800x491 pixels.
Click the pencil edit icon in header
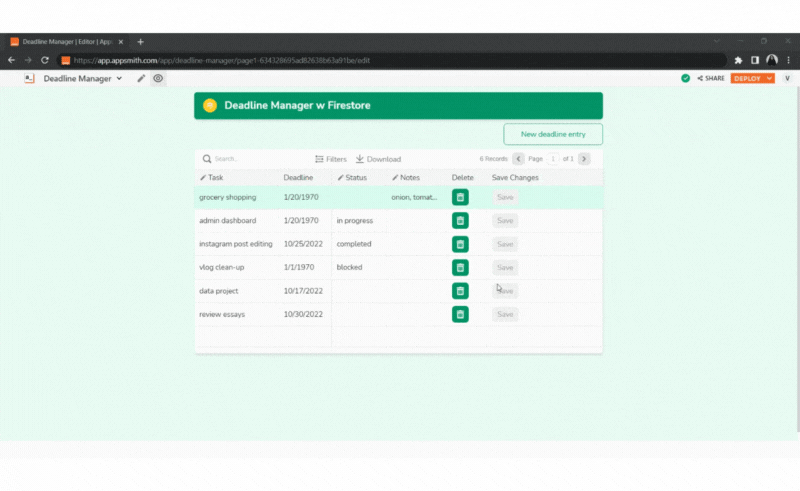point(141,78)
